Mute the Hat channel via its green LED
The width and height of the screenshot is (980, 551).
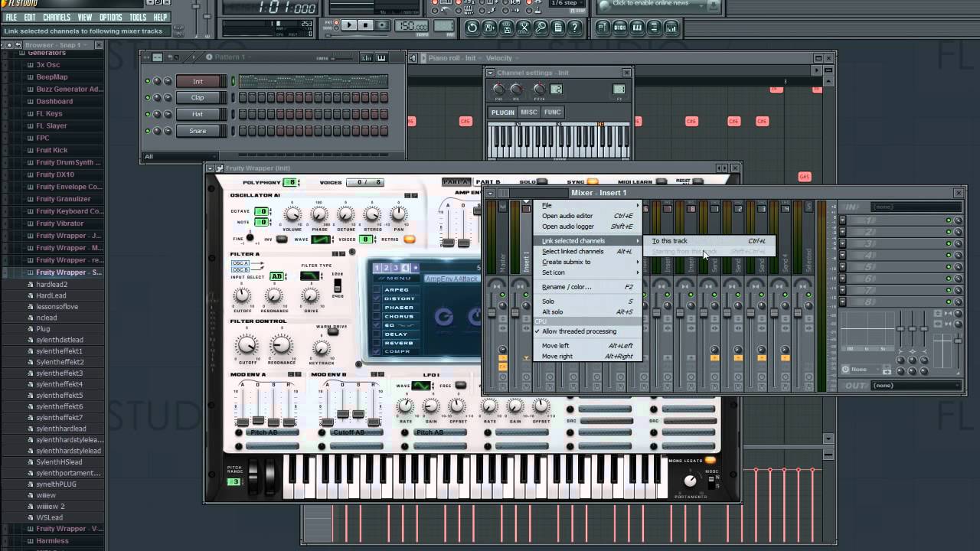coord(147,114)
